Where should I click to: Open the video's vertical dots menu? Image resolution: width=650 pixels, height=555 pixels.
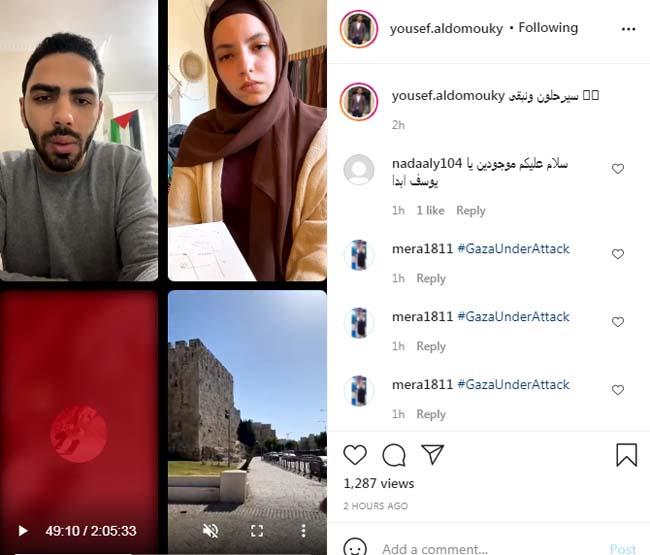(303, 531)
